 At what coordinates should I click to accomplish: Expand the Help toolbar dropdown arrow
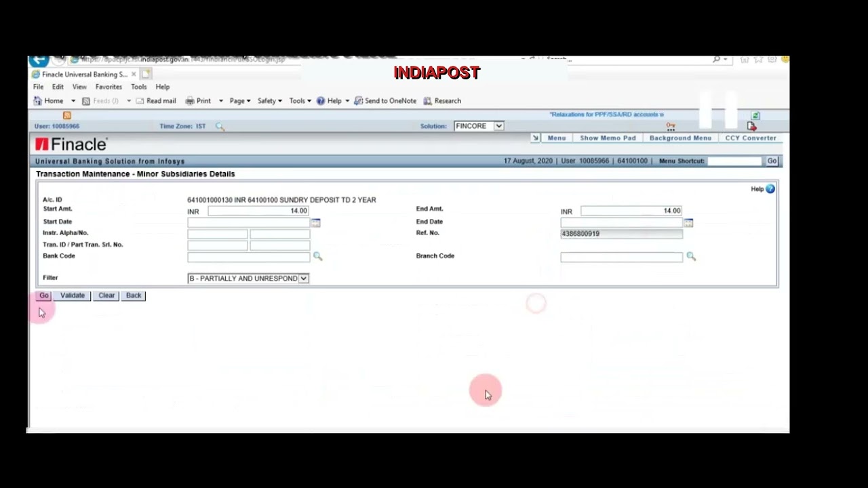(347, 101)
